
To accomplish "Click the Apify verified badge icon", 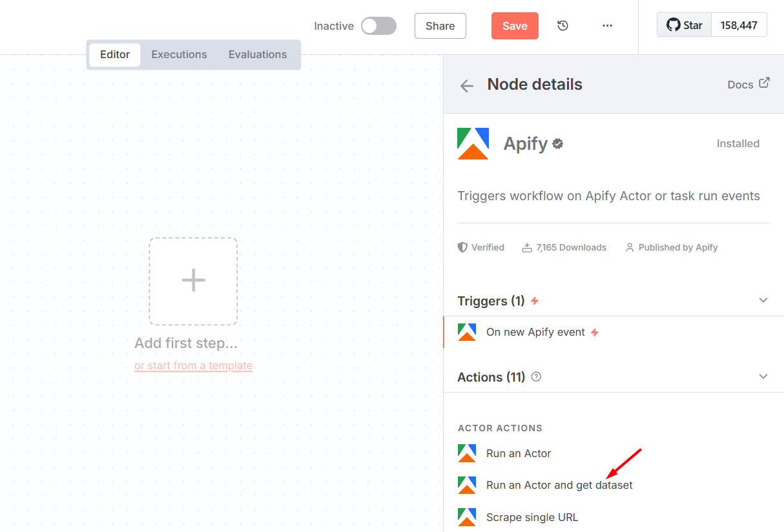I will point(558,144).
